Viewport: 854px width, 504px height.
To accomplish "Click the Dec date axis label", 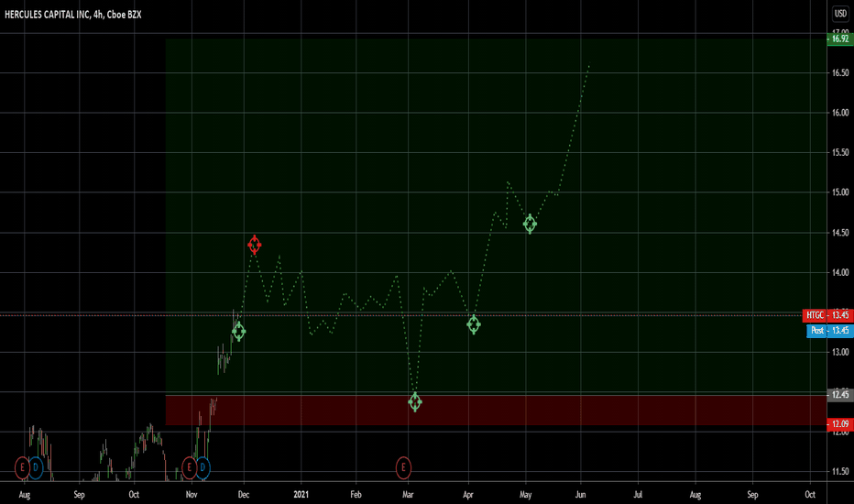I will tap(244, 495).
